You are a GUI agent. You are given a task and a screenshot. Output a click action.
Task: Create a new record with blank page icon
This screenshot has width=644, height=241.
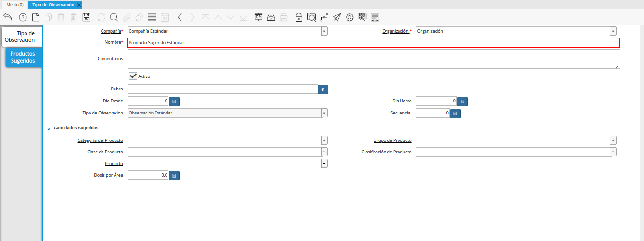[x=36, y=17]
